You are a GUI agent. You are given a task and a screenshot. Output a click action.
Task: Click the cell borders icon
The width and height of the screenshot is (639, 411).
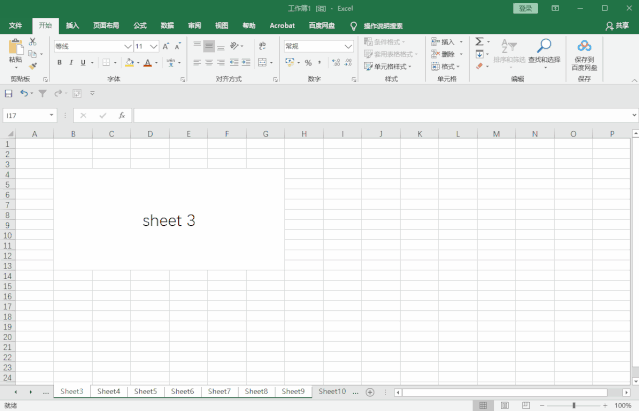[106, 62]
